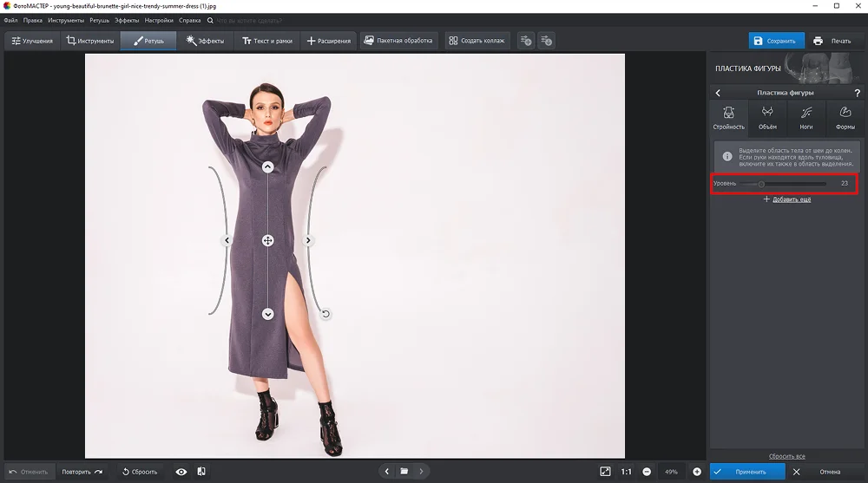Click the center move handle on the figure

267,241
